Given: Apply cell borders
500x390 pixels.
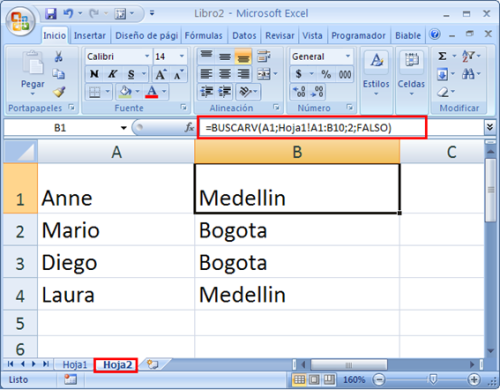Looking at the screenshot, I should pyautogui.click(x=95, y=92).
